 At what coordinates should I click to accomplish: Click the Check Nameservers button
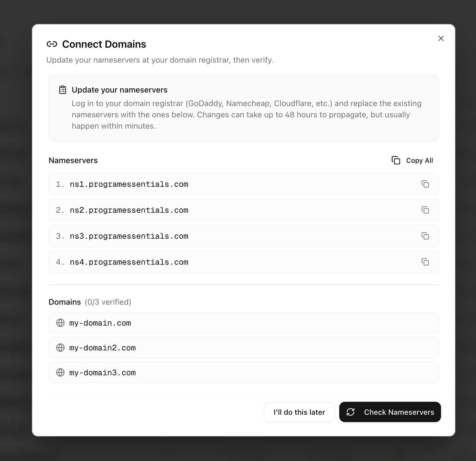tap(390, 412)
